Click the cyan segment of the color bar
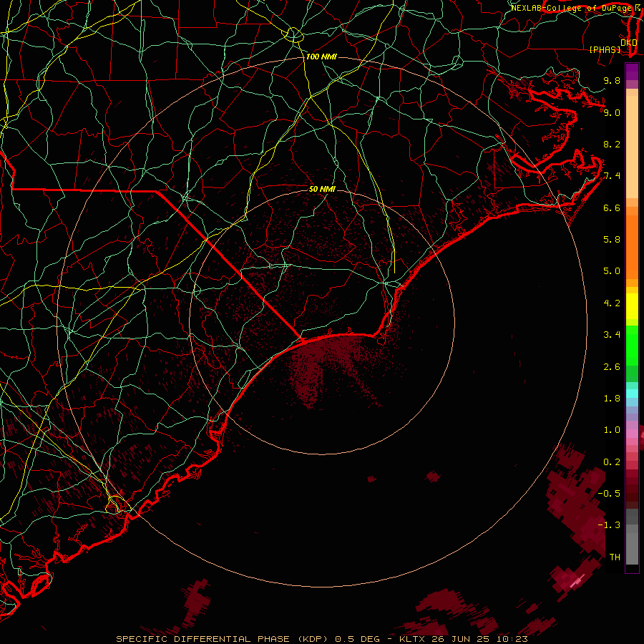644x644 pixels. (x=632, y=394)
